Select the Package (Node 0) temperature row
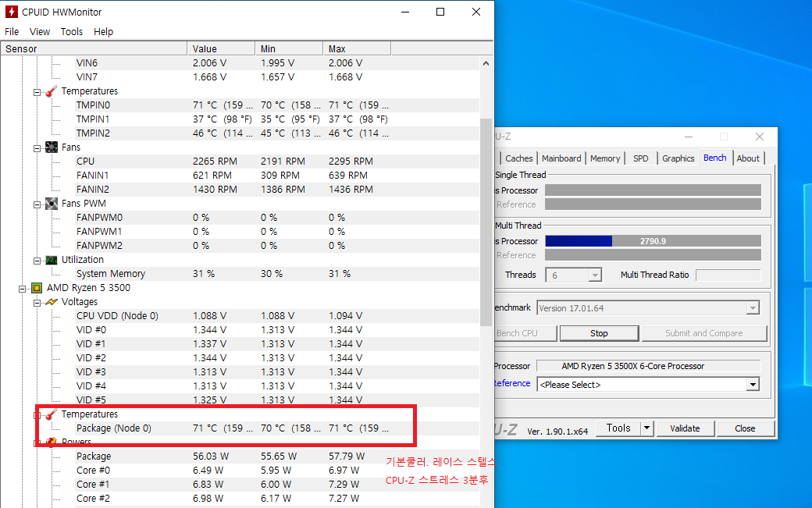The width and height of the screenshot is (812, 508). 277,428
